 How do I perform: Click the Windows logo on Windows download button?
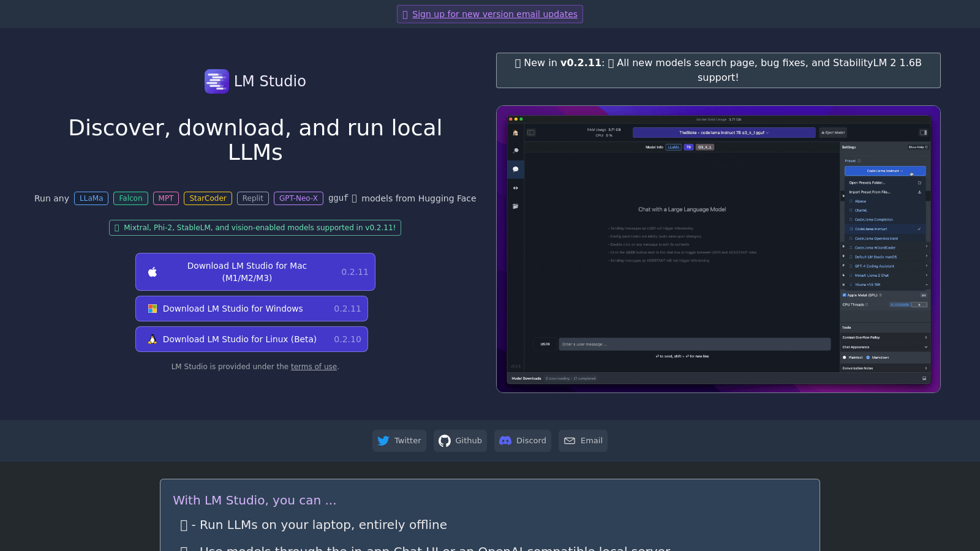point(153,309)
